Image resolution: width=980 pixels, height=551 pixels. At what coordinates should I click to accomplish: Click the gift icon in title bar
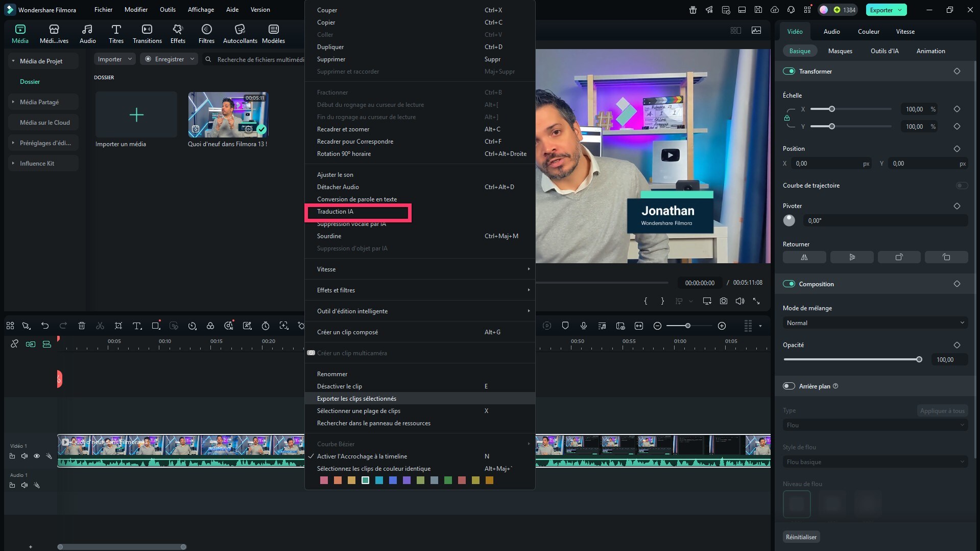tap(693, 10)
